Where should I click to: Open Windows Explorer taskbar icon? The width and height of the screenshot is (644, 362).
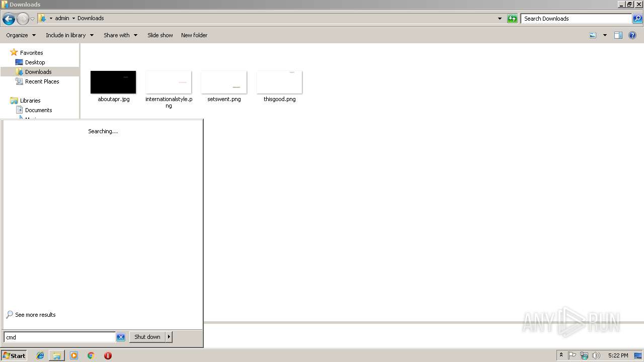coord(57,355)
